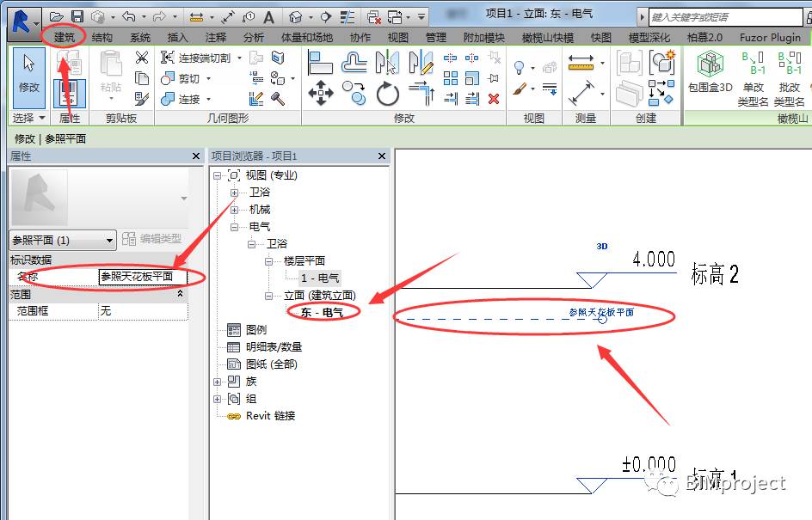Click the 编辑类型 button

click(x=151, y=239)
